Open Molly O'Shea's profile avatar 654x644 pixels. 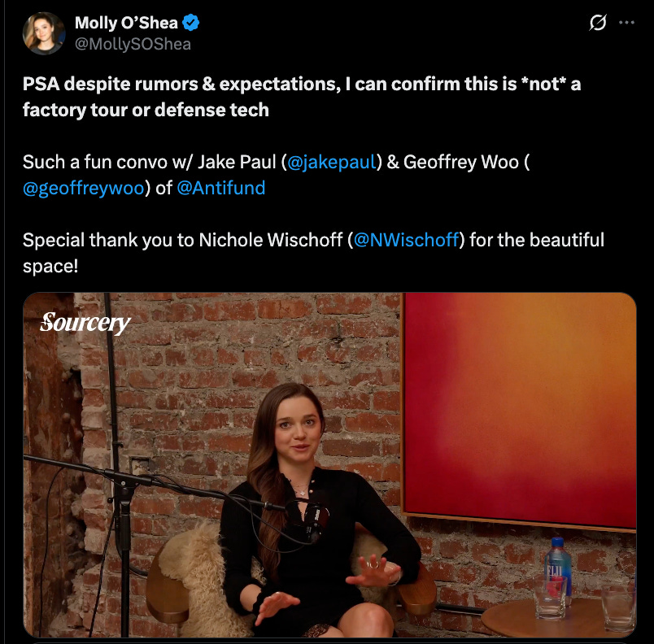44,33
